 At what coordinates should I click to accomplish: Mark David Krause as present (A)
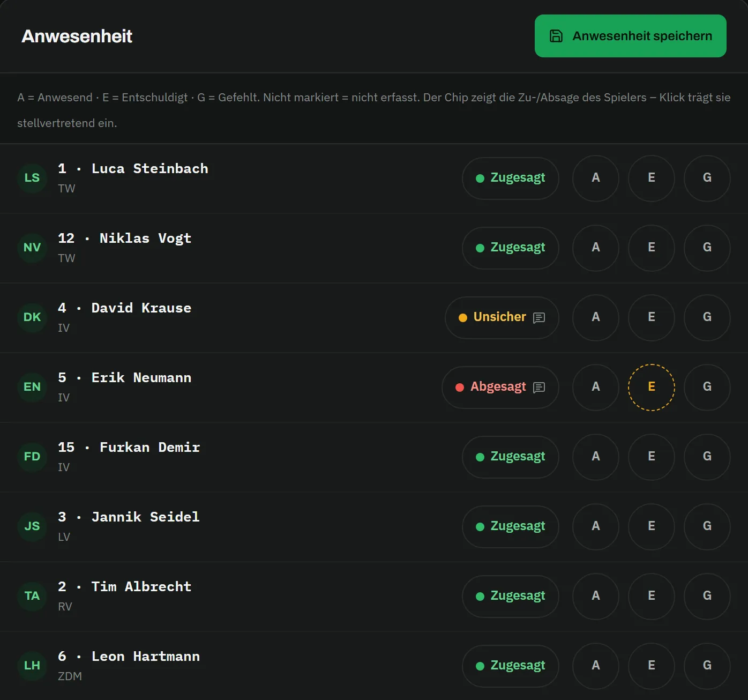pyautogui.click(x=596, y=318)
